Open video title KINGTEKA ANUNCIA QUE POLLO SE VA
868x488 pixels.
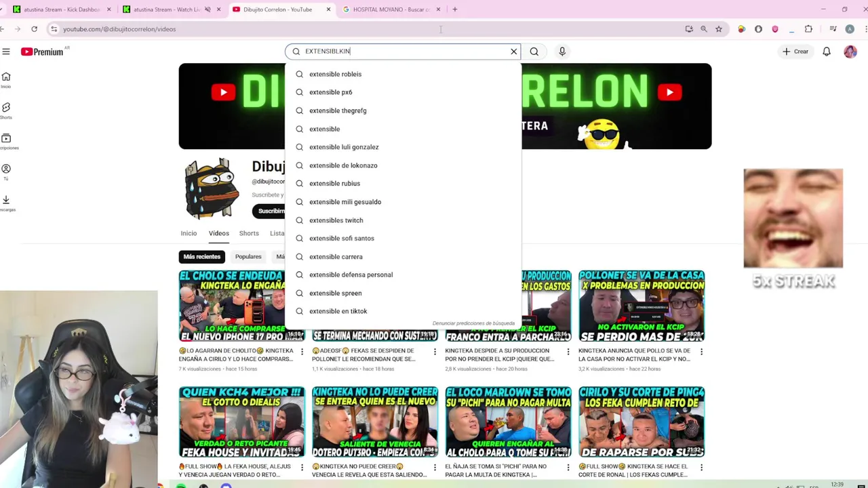click(635, 355)
